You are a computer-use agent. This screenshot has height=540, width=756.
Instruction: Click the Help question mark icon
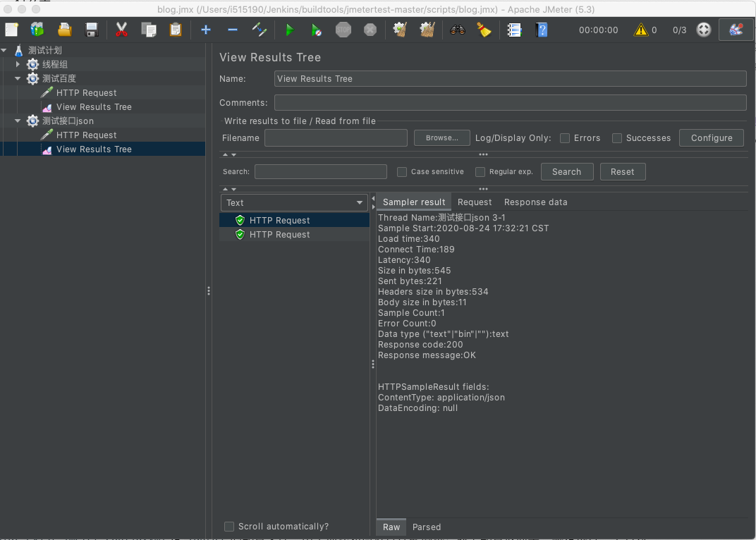542,30
